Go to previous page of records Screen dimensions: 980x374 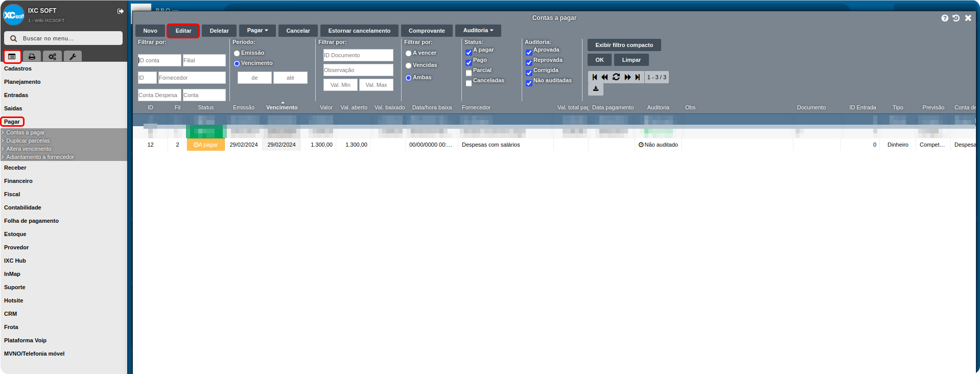click(x=605, y=77)
